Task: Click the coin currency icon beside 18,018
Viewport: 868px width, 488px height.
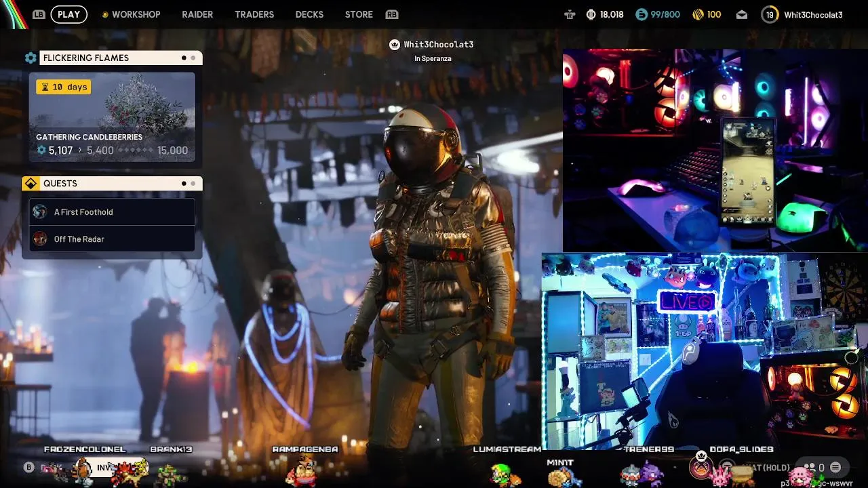Action: (591, 14)
